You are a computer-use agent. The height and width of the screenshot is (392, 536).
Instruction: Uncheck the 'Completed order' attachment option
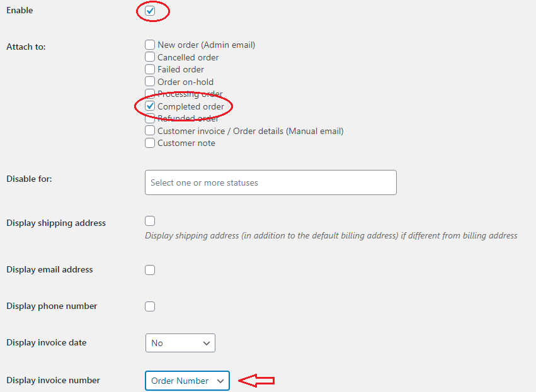[x=149, y=106]
